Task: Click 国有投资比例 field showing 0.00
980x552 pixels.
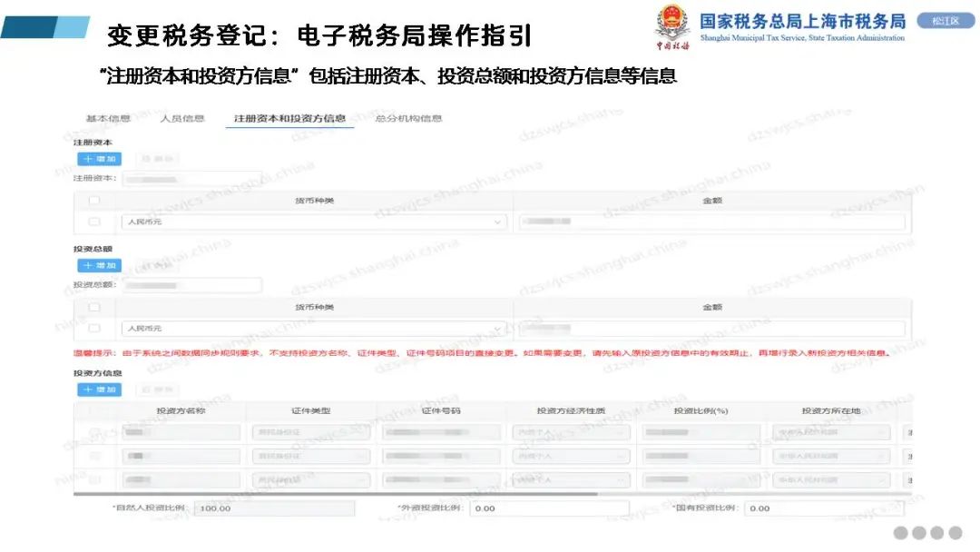Action: click(824, 508)
